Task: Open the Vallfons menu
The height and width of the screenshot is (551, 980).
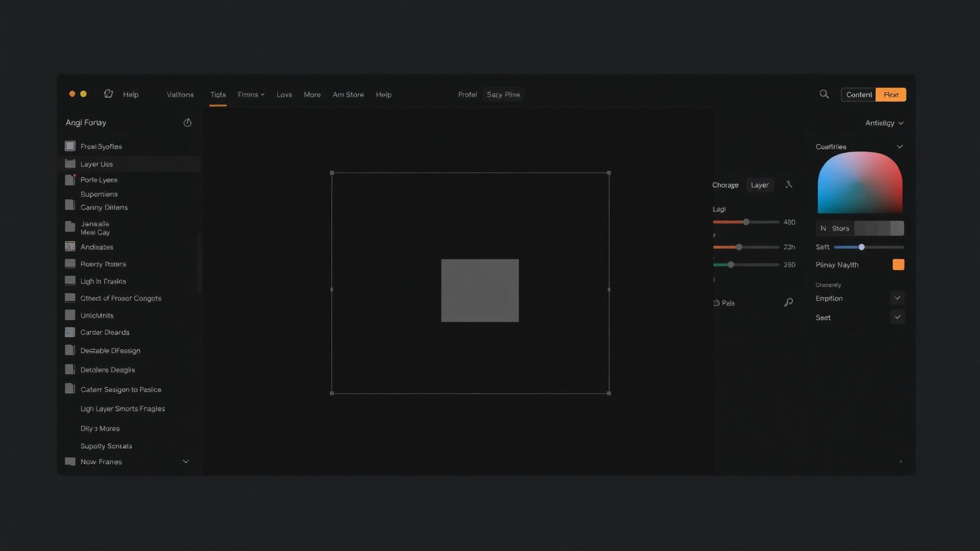Action: (x=180, y=94)
